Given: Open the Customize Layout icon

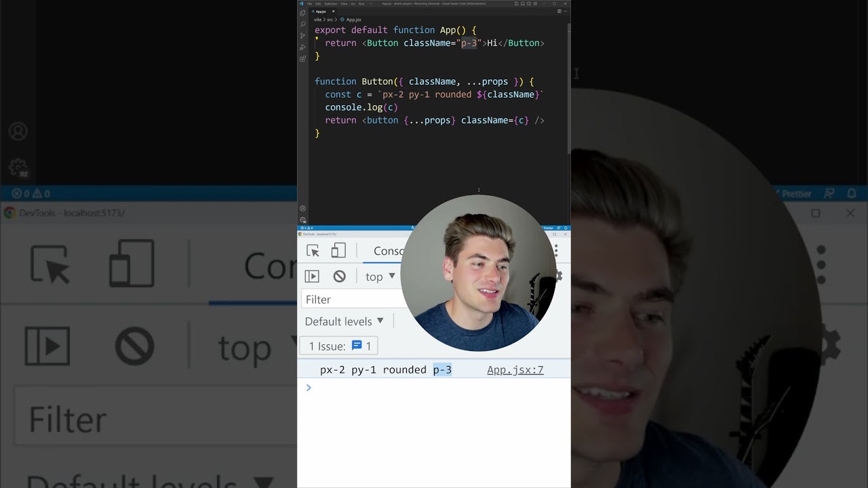Looking at the screenshot, I should tap(535, 3).
